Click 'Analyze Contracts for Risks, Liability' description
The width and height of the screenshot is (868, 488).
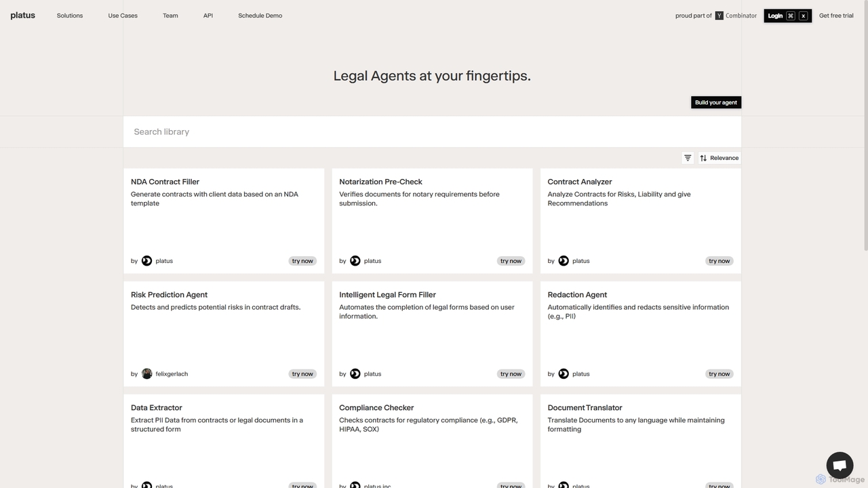(x=619, y=199)
